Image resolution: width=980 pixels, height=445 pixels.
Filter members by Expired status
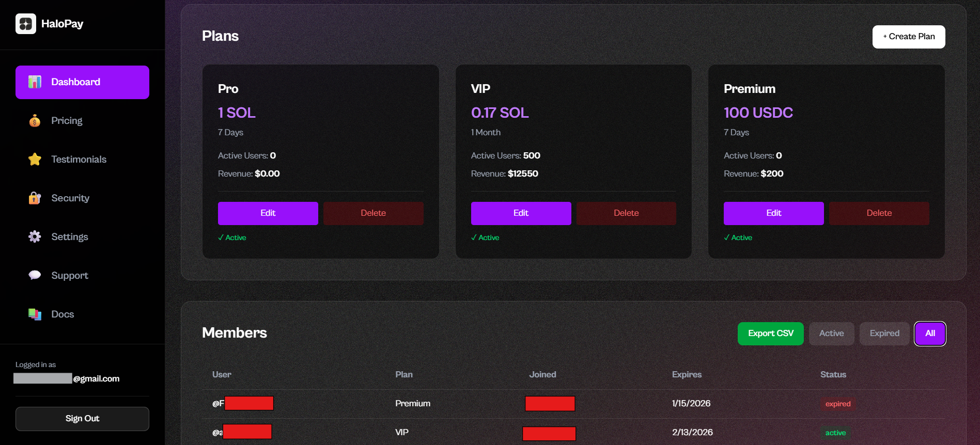884,333
